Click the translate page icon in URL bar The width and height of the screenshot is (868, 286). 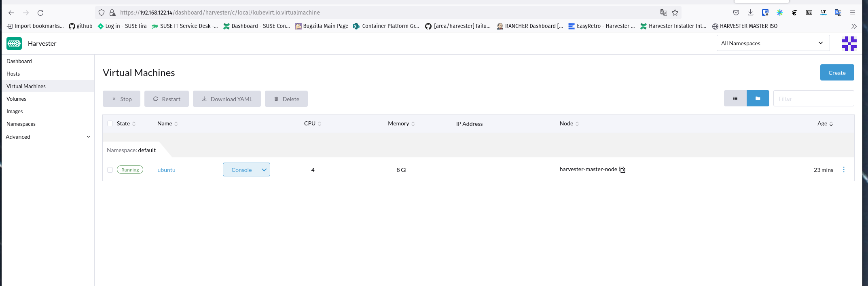664,13
